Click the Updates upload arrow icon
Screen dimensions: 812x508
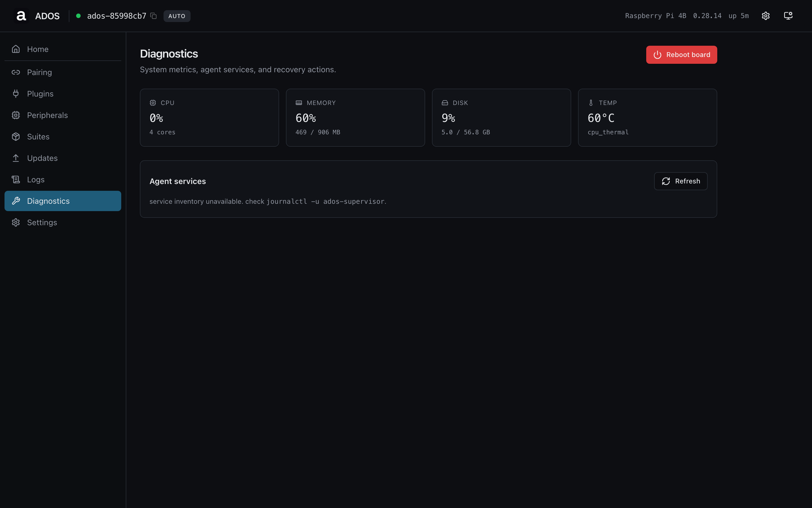16,158
